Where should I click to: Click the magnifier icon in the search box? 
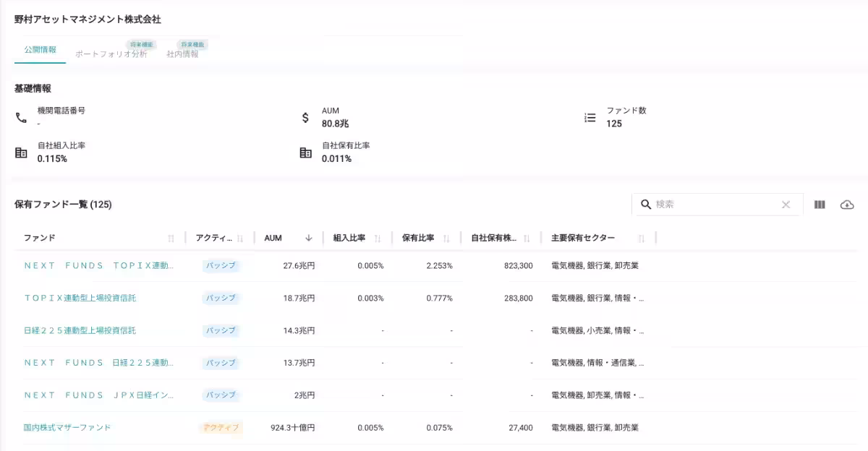click(x=646, y=205)
